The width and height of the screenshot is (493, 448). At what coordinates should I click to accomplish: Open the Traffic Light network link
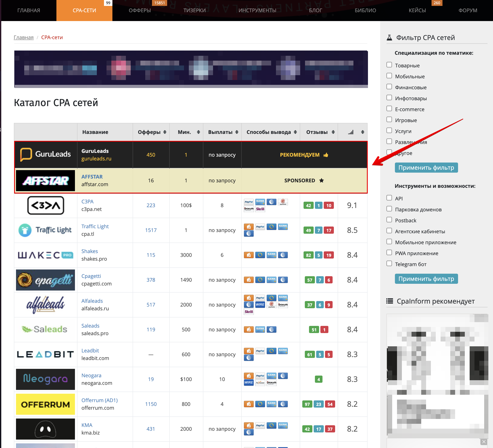click(x=95, y=227)
